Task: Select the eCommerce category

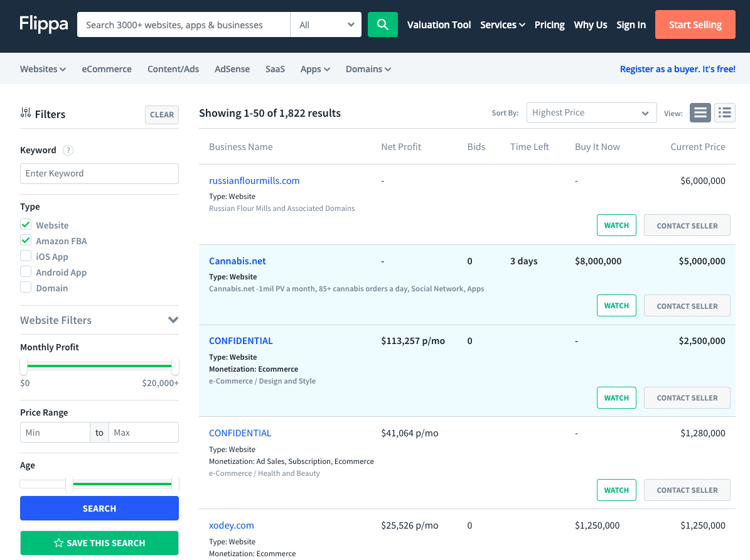Action: 107,69
